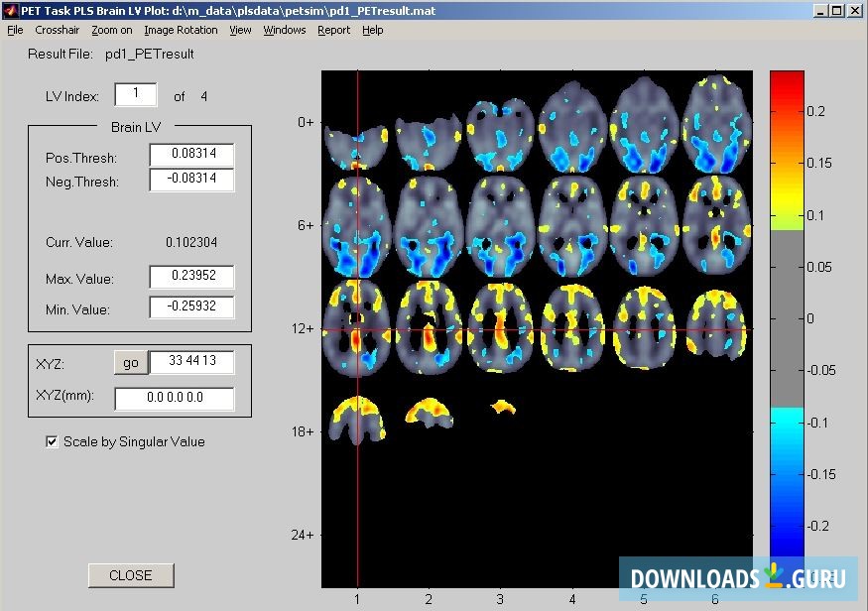Select the Pos.Thresh value field
This screenshot has width=868, height=611.
pos(191,155)
